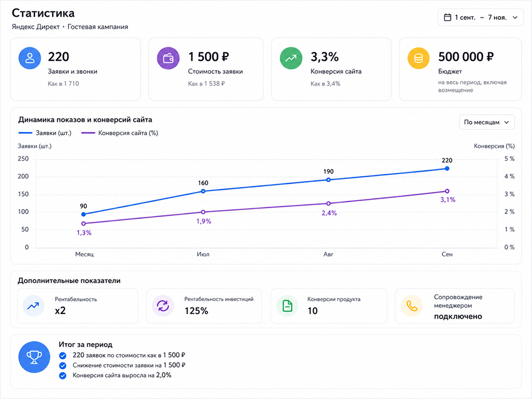Open the date range dropdown 1 сент. – 7 ноя.

481,17
